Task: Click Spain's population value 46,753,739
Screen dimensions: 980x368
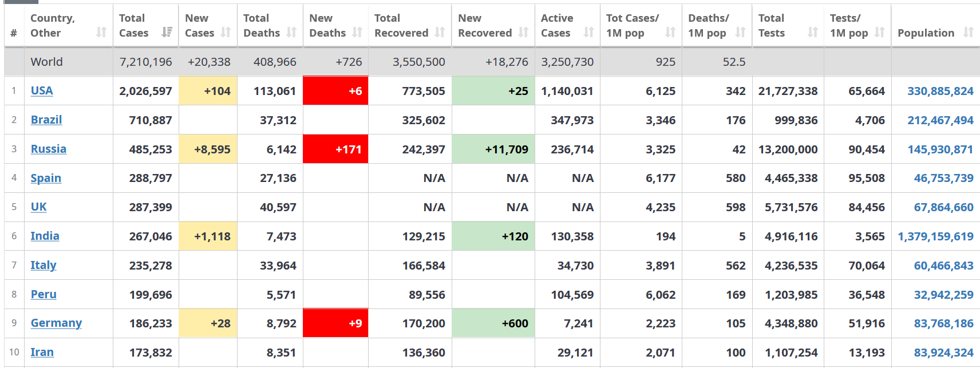Action: (944, 178)
